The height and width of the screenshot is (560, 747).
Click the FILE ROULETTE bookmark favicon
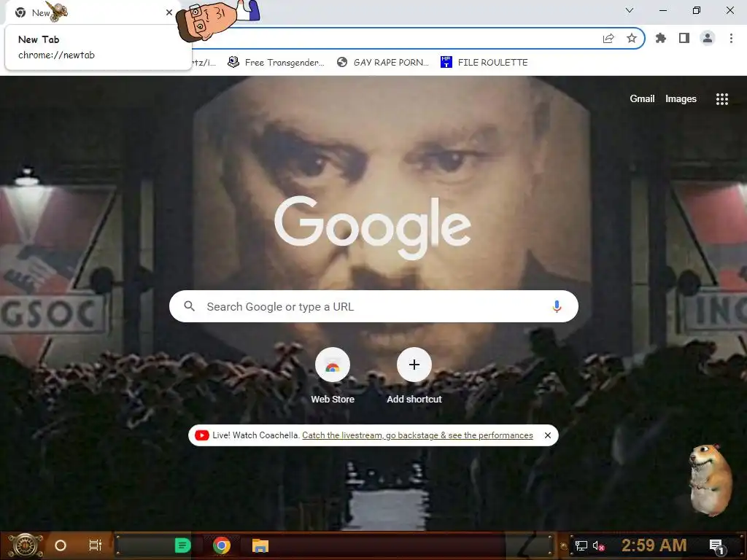446,62
